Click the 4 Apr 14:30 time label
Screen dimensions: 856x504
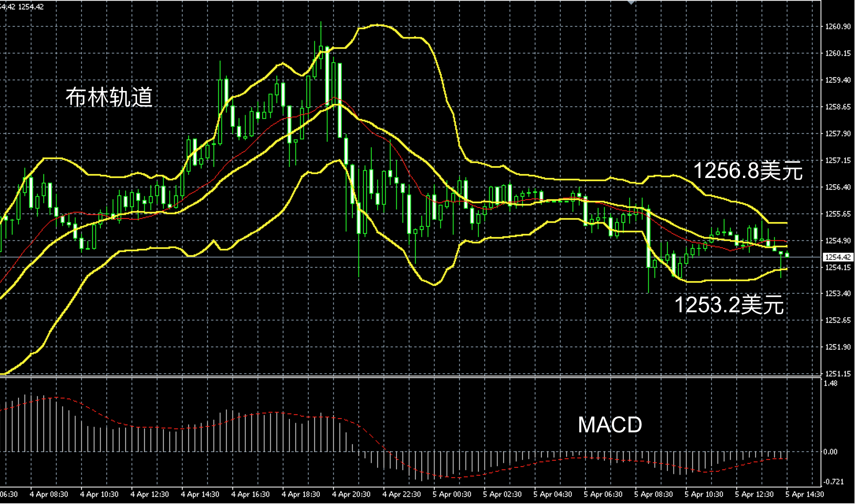200,494
